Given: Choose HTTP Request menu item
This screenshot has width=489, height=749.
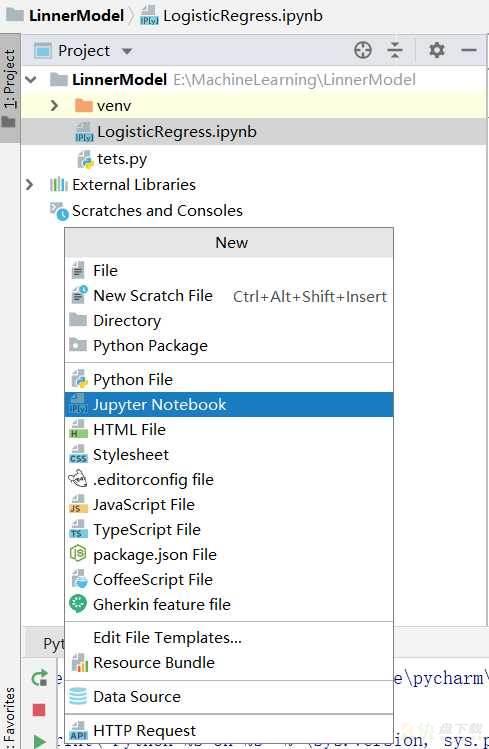Looking at the screenshot, I should point(229,730).
